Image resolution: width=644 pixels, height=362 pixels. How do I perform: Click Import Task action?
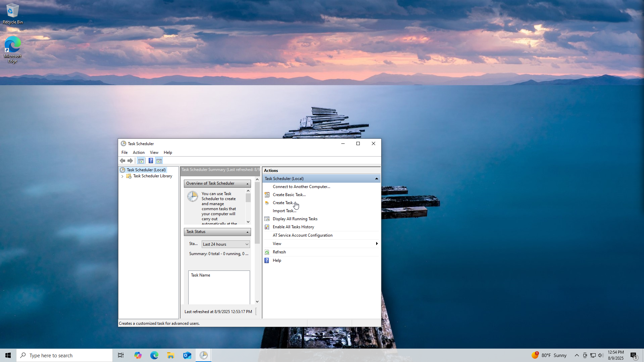(285, 211)
